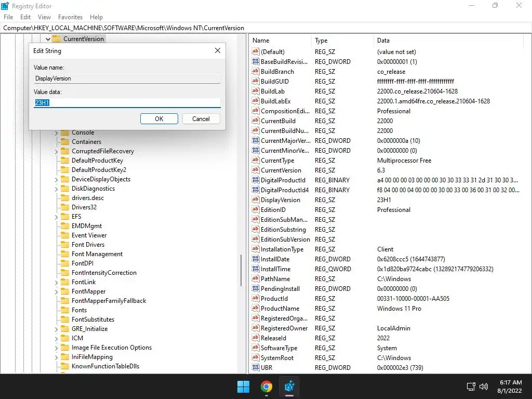Expand the Image File Execution Options key

point(56,348)
